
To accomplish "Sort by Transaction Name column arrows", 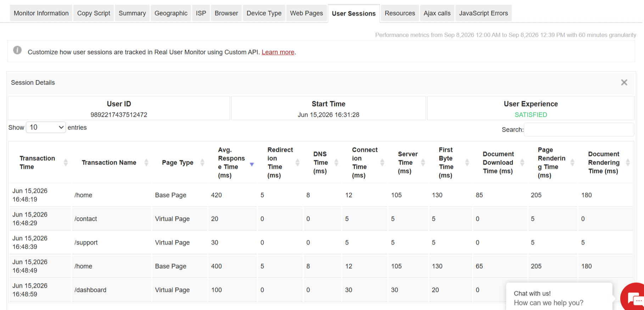I will (x=146, y=162).
